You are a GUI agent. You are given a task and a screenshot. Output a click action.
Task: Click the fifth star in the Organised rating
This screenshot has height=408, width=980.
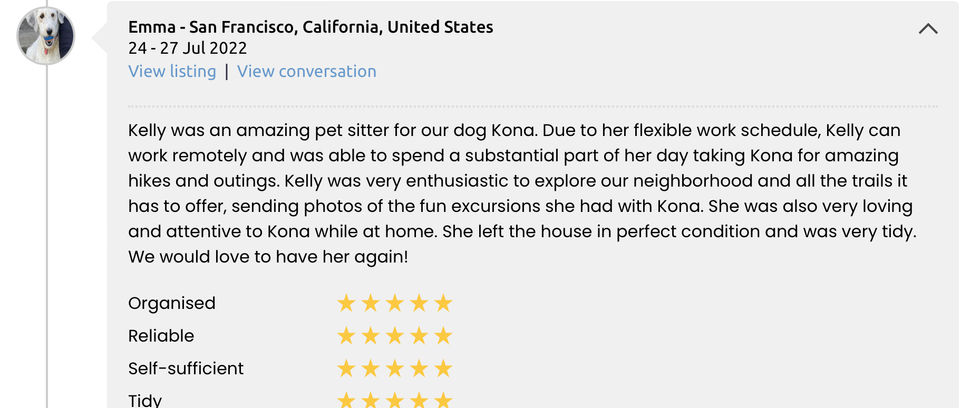(x=443, y=304)
